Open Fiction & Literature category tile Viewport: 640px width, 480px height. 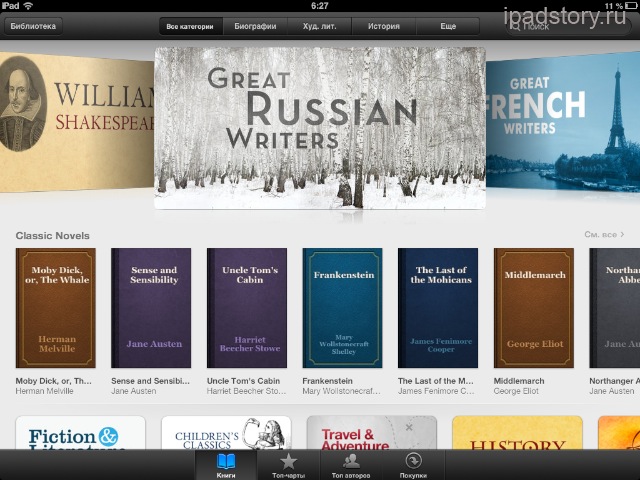pyautogui.click(x=80, y=433)
